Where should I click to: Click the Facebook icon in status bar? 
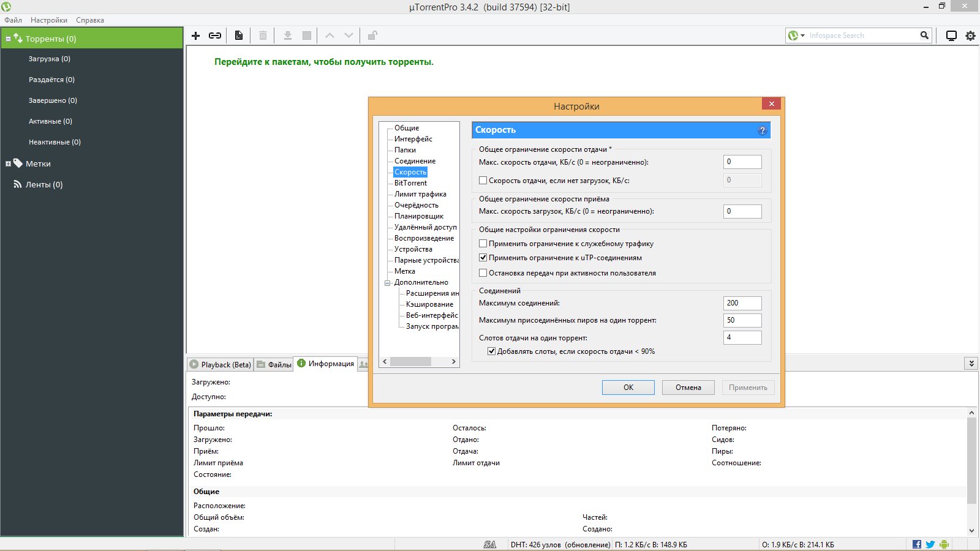[916, 544]
